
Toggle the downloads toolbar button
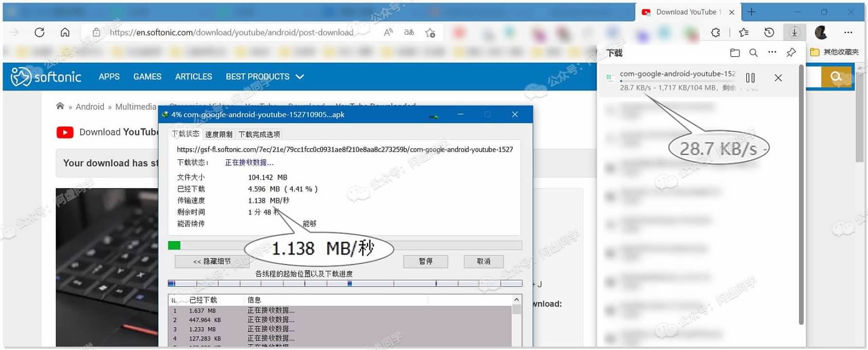click(795, 33)
